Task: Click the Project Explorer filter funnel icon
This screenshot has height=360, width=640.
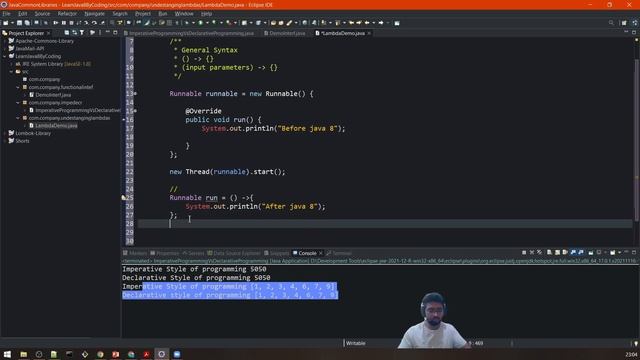Action: pos(82,33)
